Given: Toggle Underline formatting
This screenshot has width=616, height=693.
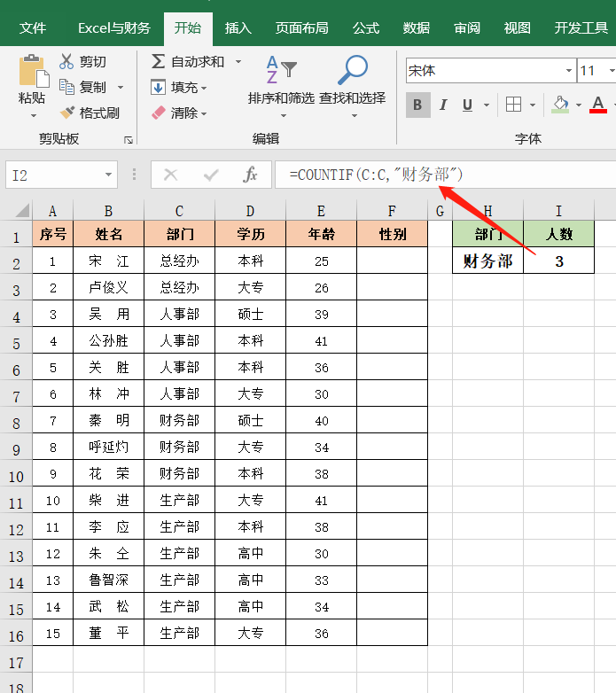Looking at the screenshot, I should point(466,105).
